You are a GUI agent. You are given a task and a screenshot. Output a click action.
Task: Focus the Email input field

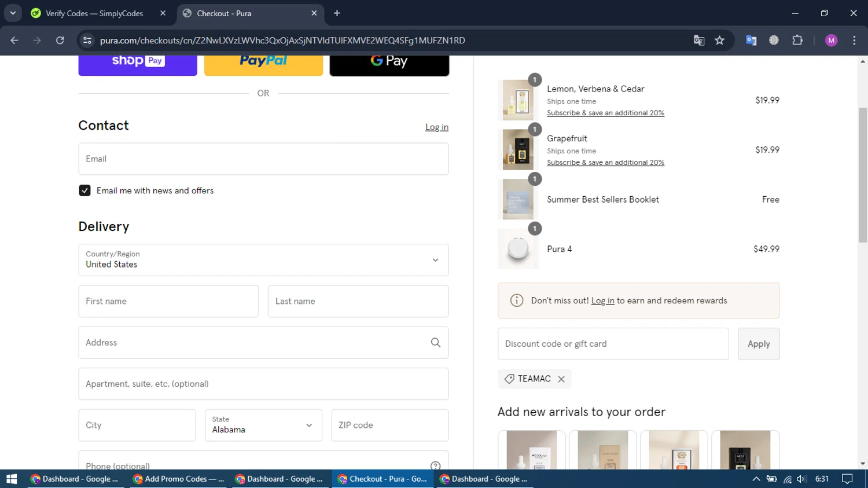click(x=263, y=159)
